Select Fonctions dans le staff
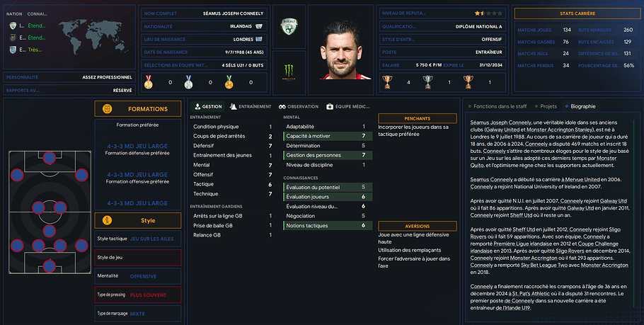Screen dimensions: 644x325 coord(498,106)
